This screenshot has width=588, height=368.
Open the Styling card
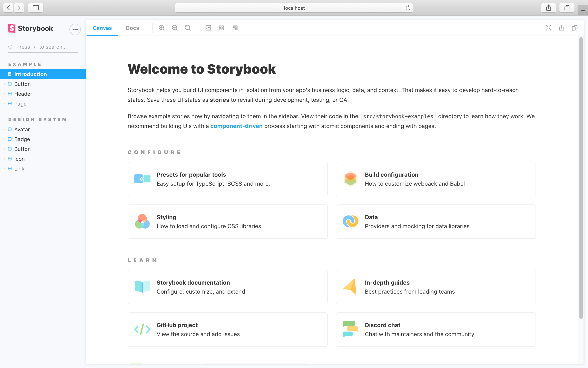point(228,221)
